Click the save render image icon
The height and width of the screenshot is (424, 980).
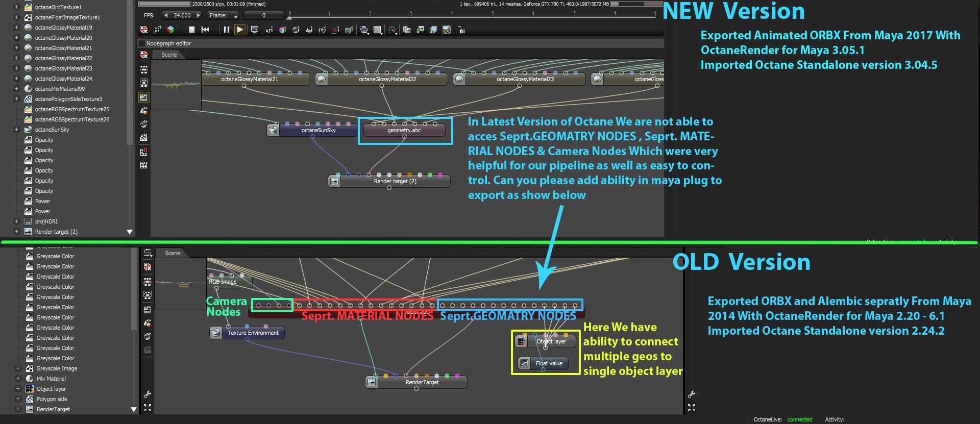pos(420,30)
